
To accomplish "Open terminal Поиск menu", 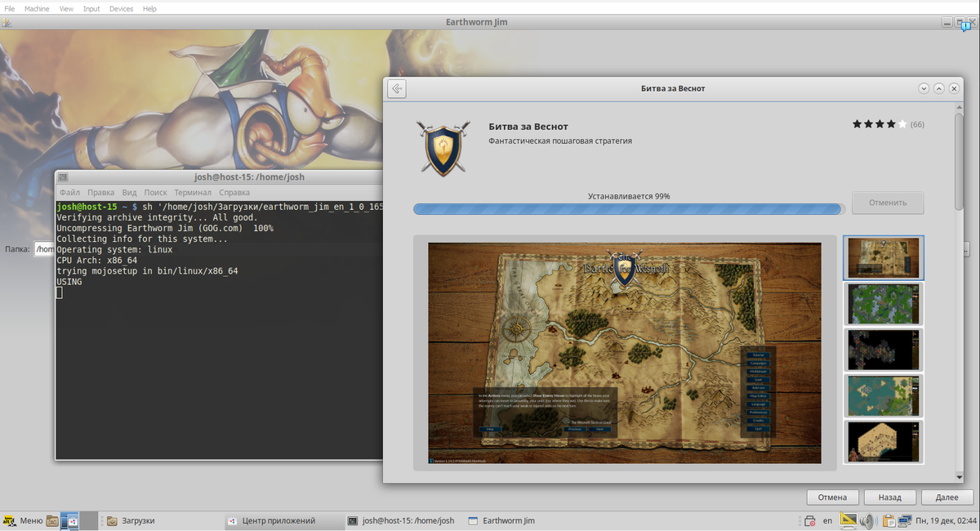I will 155,193.
